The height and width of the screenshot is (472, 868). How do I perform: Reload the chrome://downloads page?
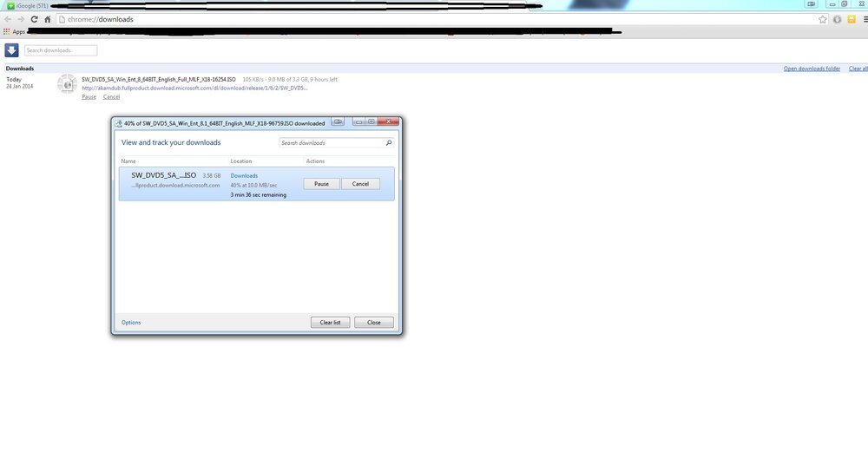click(35, 19)
